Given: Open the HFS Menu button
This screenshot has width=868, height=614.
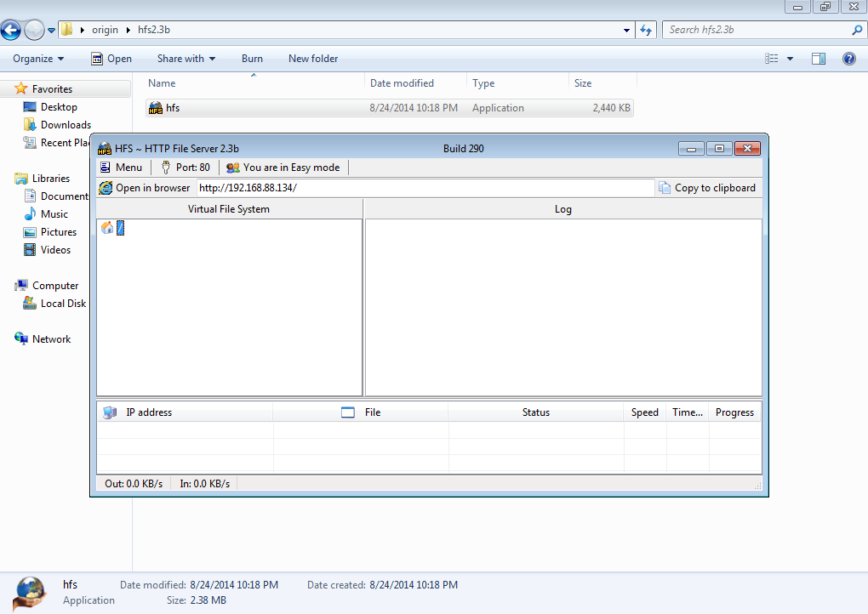Looking at the screenshot, I should click(121, 168).
